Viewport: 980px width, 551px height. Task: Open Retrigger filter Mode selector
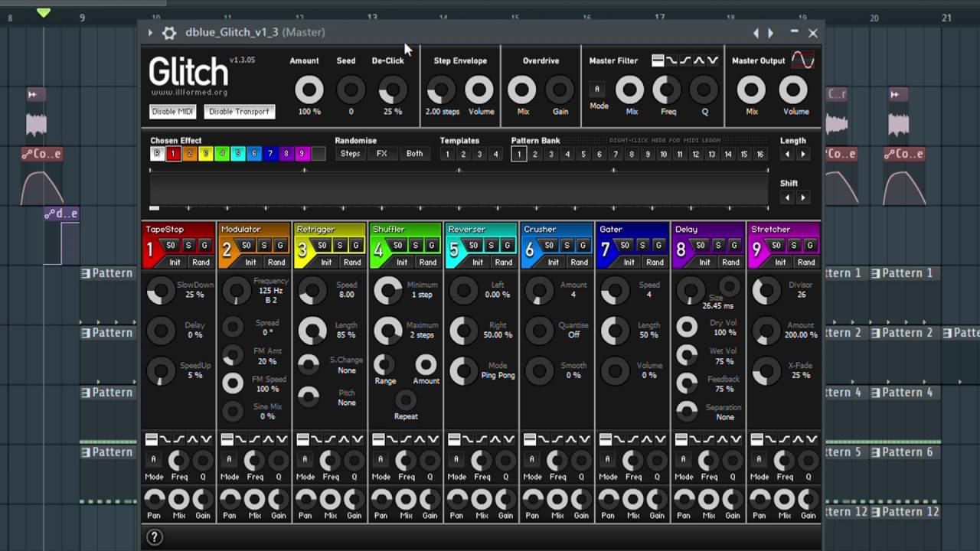[305, 459]
